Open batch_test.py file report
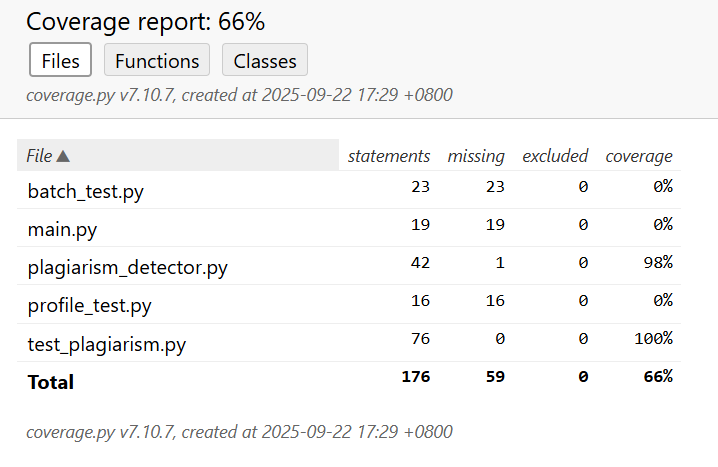718x467 pixels. click(x=85, y=191)
